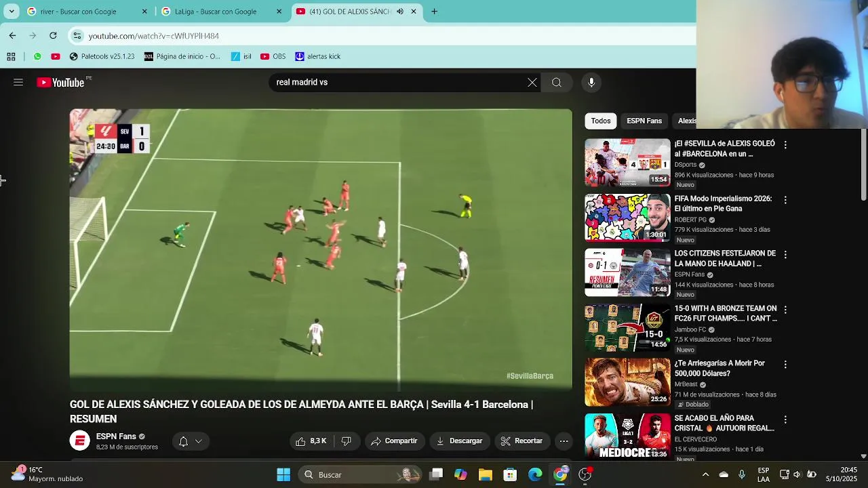Open 15-0 FUT Champs thumbnail

(x=627, y=327)
